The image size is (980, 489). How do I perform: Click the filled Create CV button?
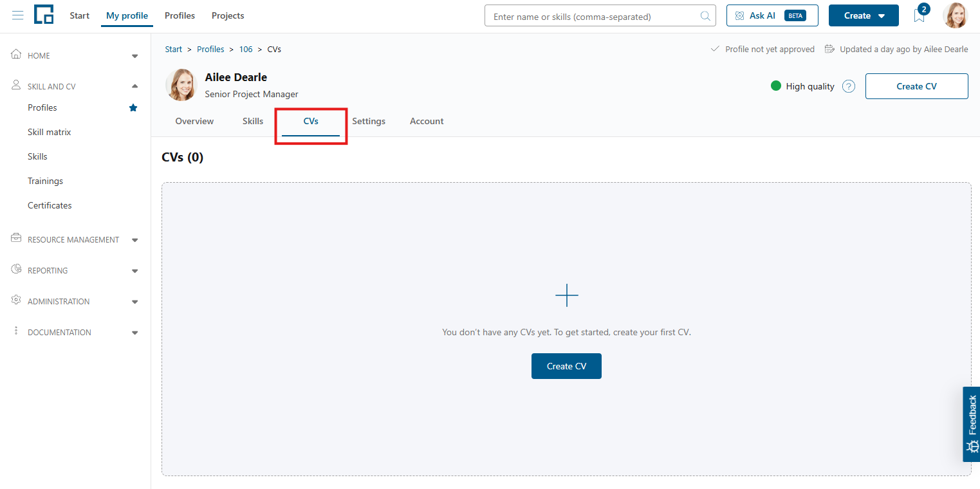coord(566,366)
